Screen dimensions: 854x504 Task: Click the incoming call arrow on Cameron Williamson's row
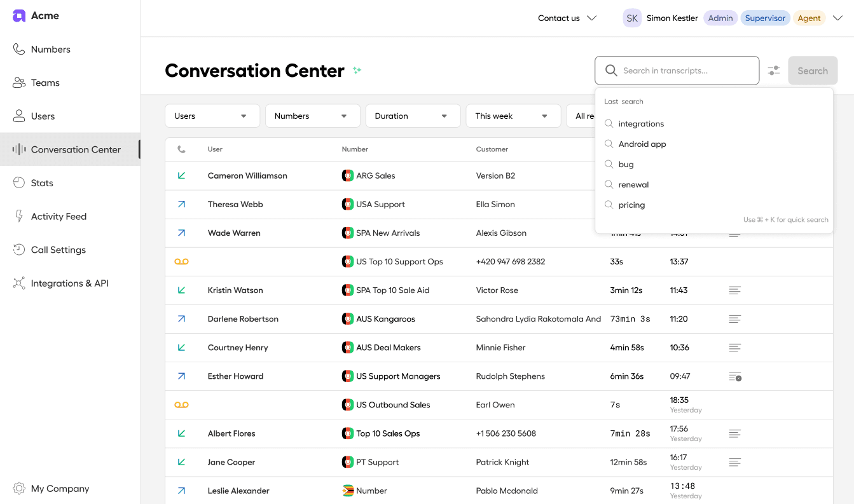[x=182, y=175]
